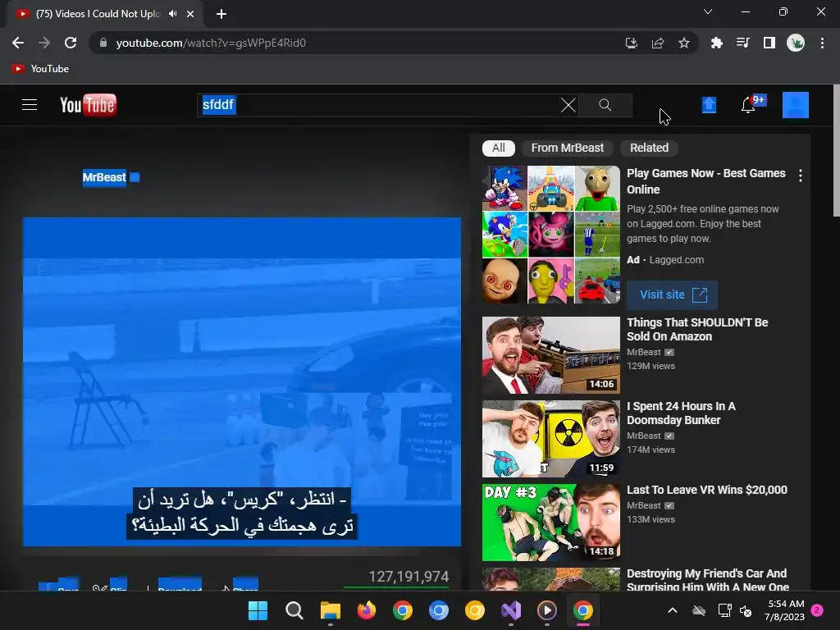View site information via the padlock icon
840x630 pixels.
103,43
